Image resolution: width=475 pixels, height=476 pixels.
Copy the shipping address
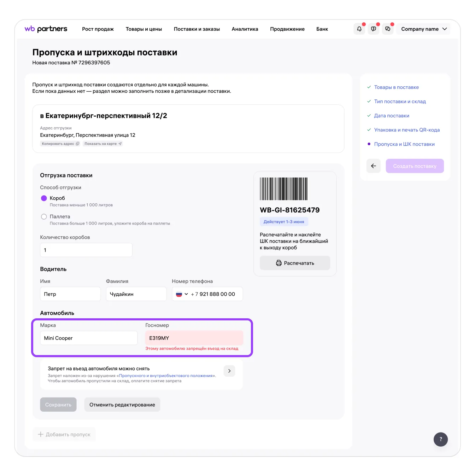(x=60, y=144)
